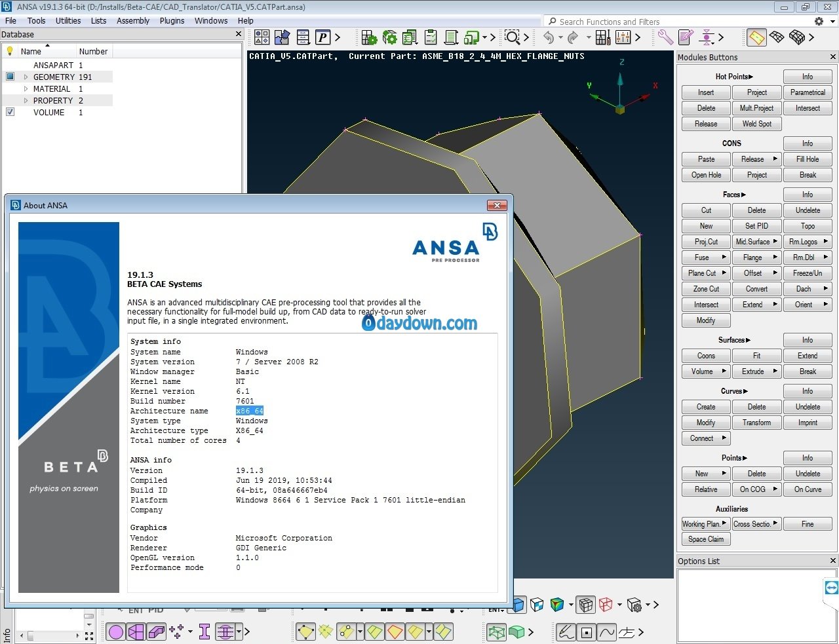
Task: Click the Parametrical button
Action: [x=808, y=92]
